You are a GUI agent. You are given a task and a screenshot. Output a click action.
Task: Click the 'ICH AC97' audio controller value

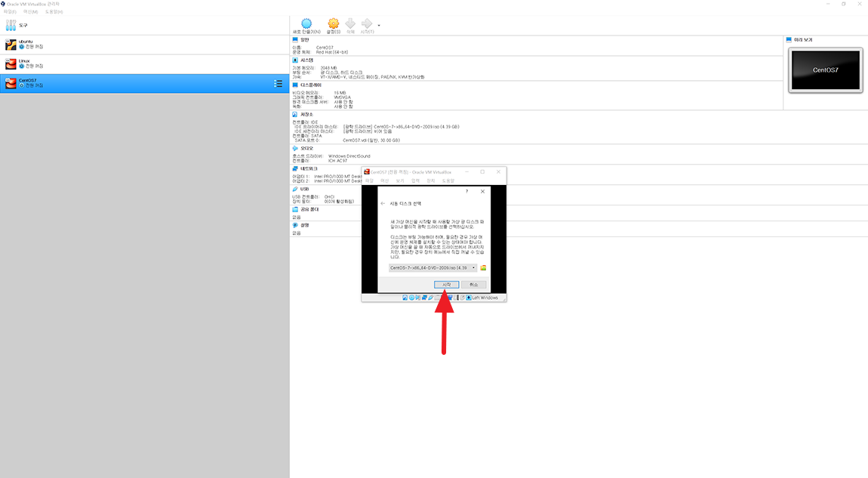tap(337, 161)
